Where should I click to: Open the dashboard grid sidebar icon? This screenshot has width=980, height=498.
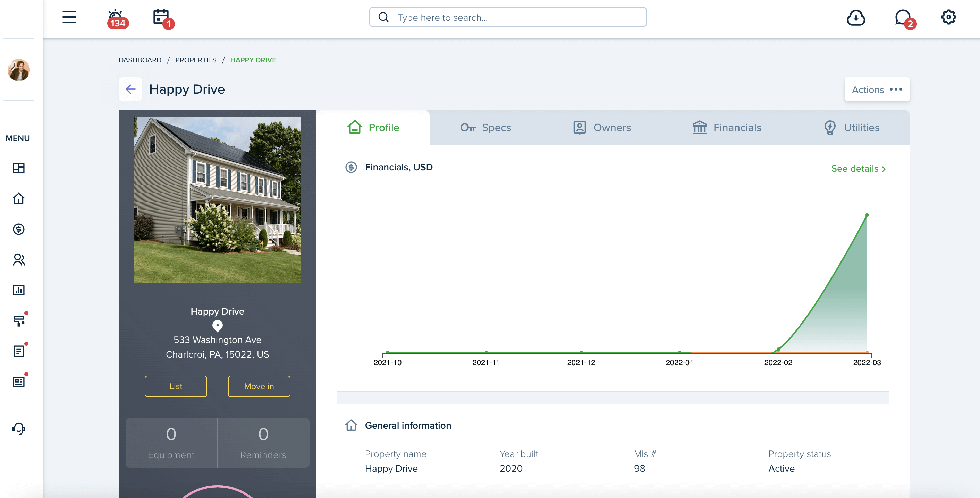[19, 168]
